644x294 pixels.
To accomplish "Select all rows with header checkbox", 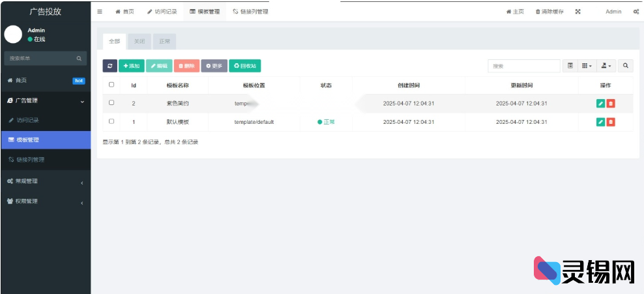I will 111,85.
